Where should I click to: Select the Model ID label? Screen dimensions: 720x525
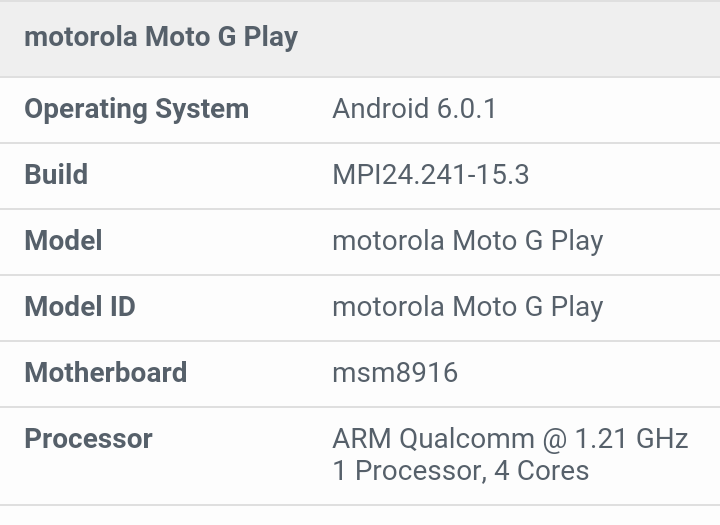pos(80,307)
